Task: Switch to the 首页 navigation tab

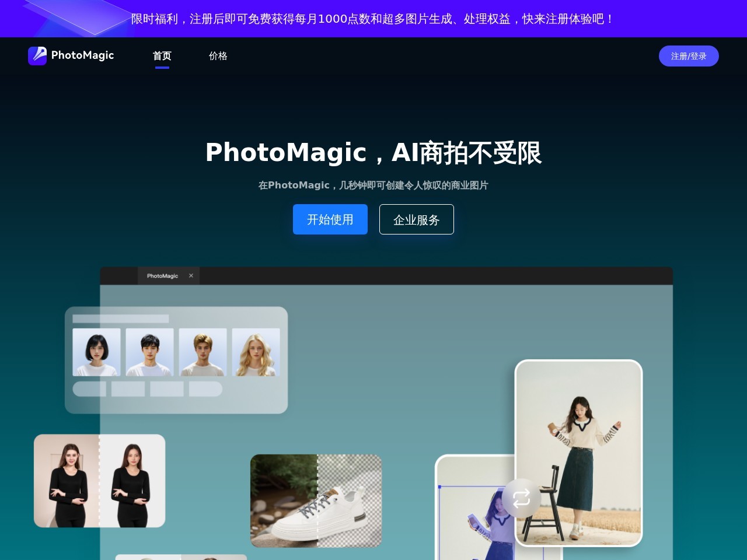Action: [162, 55]
